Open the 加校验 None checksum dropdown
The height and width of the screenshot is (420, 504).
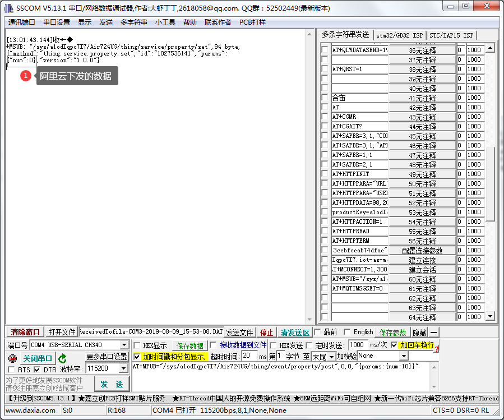pyautogui.click(x=404, y=355)
